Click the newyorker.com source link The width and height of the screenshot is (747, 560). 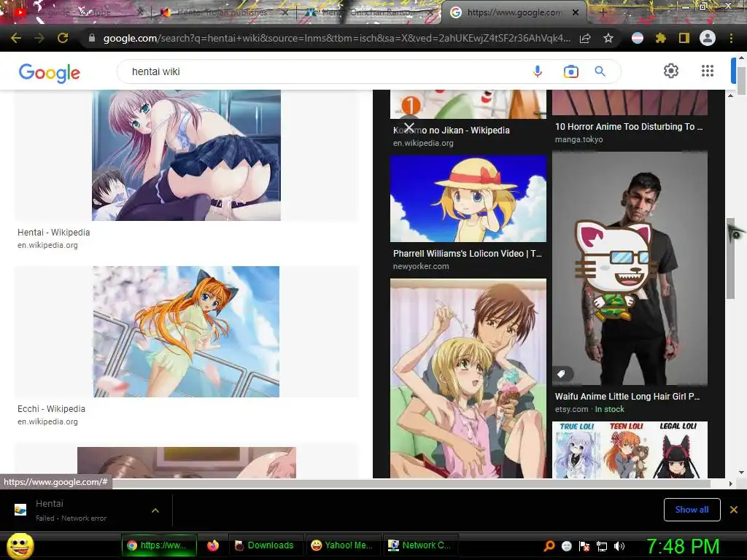point(421,266)
